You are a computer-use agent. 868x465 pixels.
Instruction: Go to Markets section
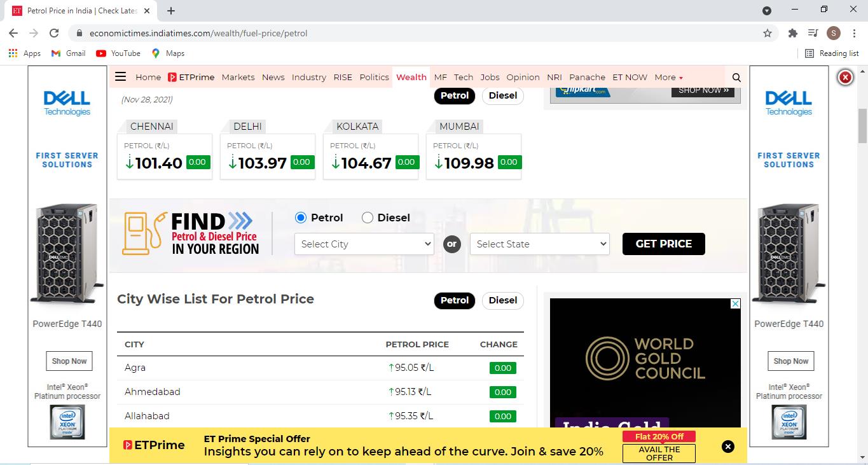[x=238, y=77]
